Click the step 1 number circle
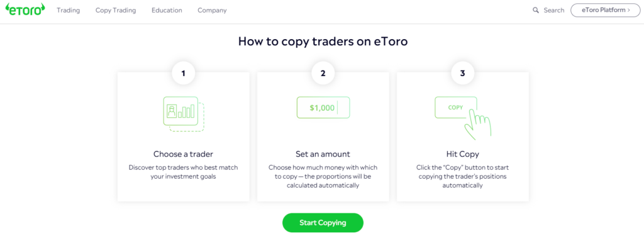The width and height of the screenshot is (644, 241). [183, 74]
